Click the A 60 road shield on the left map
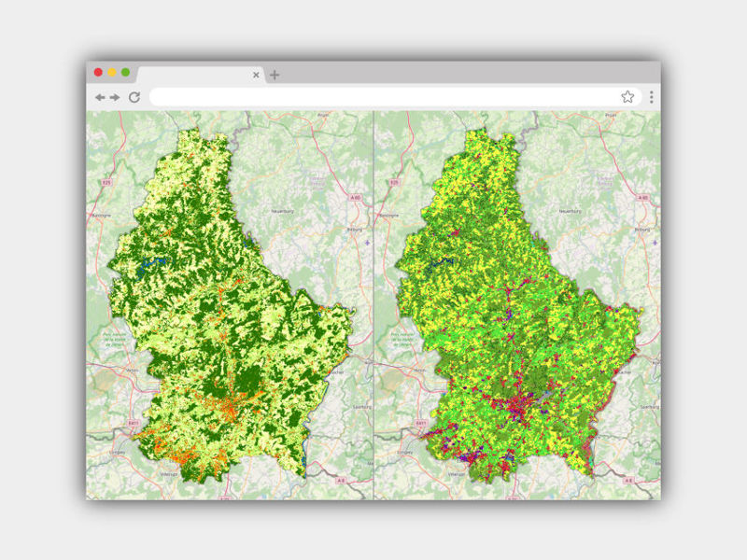Image resolution: width=747 pixels, height=560 pixels. [356, 197]
